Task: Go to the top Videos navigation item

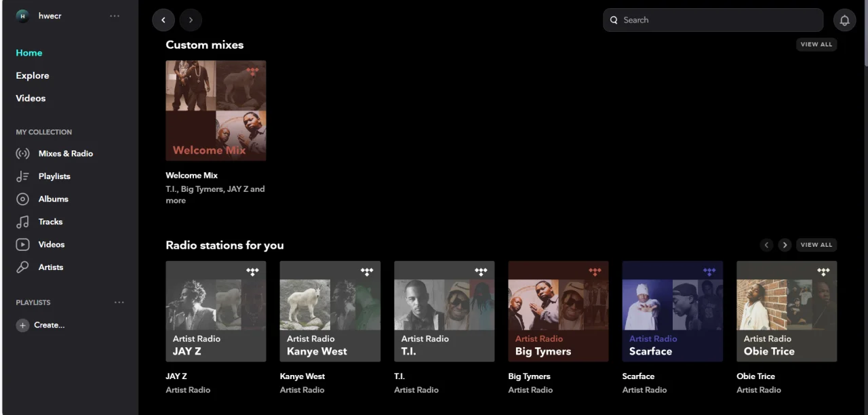Action: [31, 98]
